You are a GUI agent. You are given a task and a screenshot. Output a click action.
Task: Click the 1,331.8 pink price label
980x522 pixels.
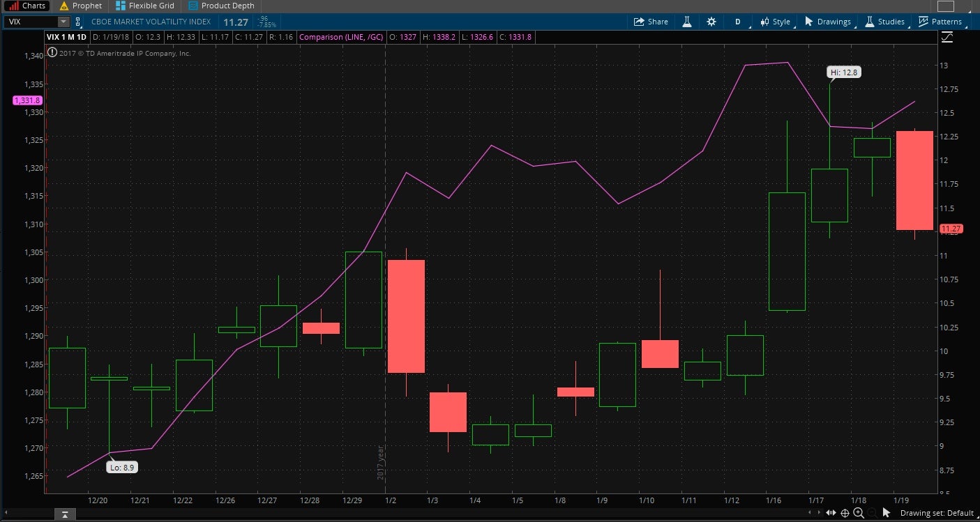pyautogui.click(x=27, y=100)
